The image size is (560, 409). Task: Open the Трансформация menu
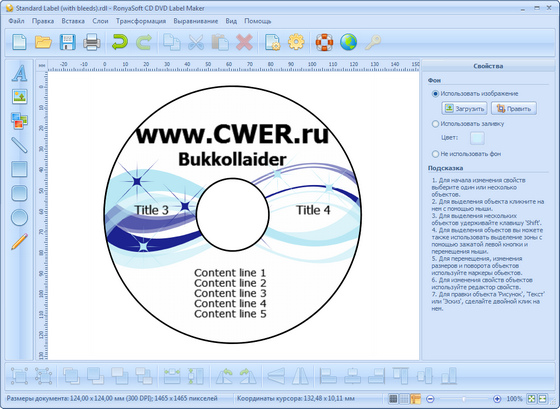click(141, 21)
